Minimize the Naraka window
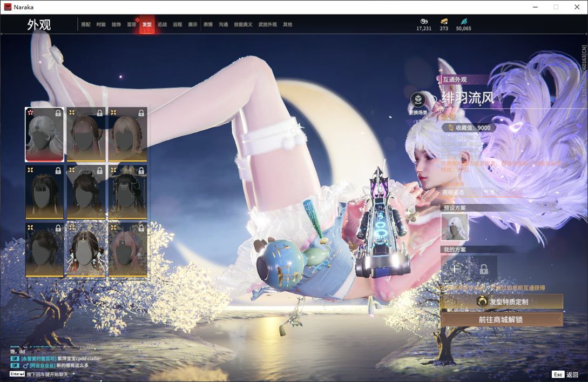The height and width of the screenshot is (382, 588). [x=535, y=7]
